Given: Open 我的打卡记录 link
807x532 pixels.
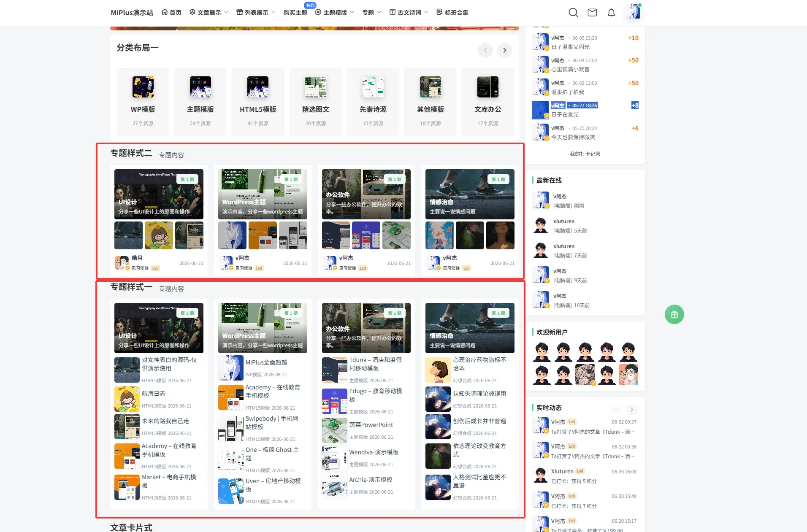Looking at the screenshot, I should [585, 154].
